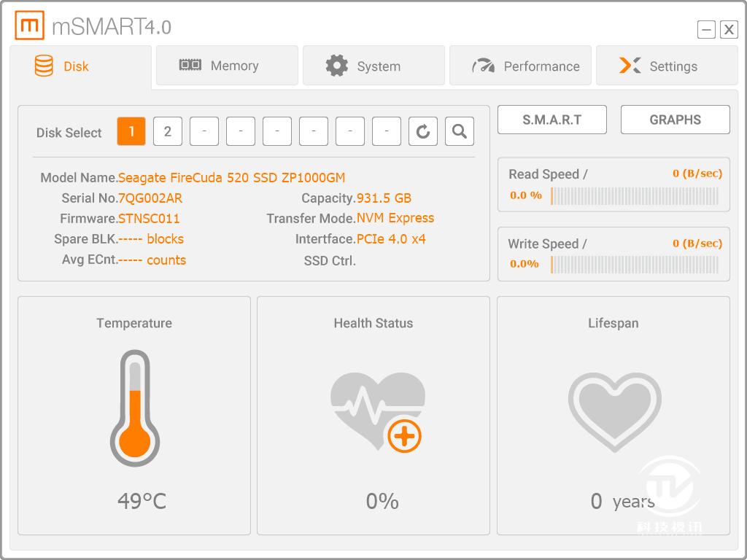Click the 0 years lifespan value
This screenshot has width=747, height=560.
[x=623, y=502]
